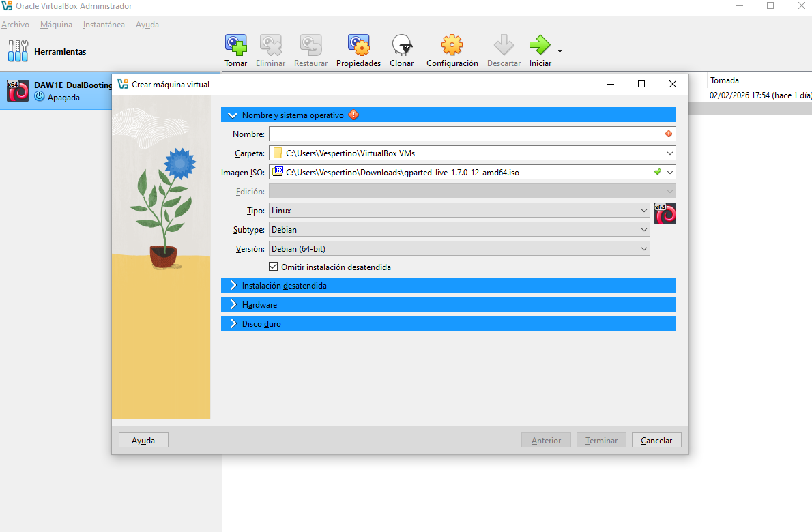Click the Cancelar button
The height and width of the screenshot is (532, 812).
click(x=656, y=440)
